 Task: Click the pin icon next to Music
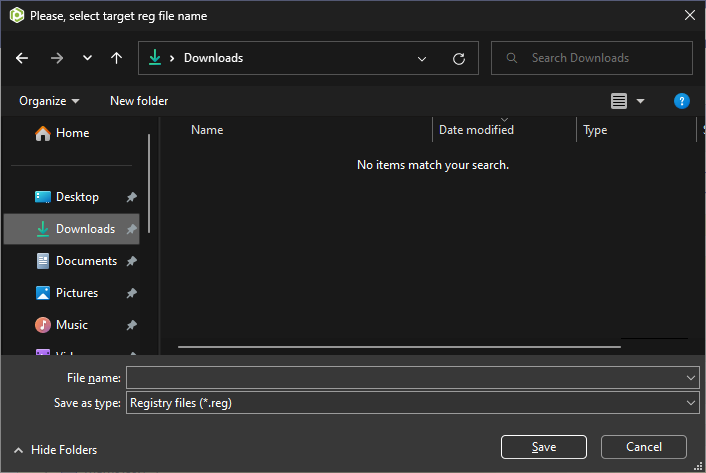click(x=131, y=325)
